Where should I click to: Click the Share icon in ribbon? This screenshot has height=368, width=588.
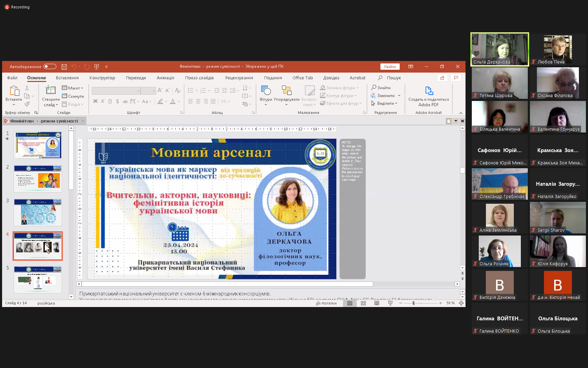(442, 78)
